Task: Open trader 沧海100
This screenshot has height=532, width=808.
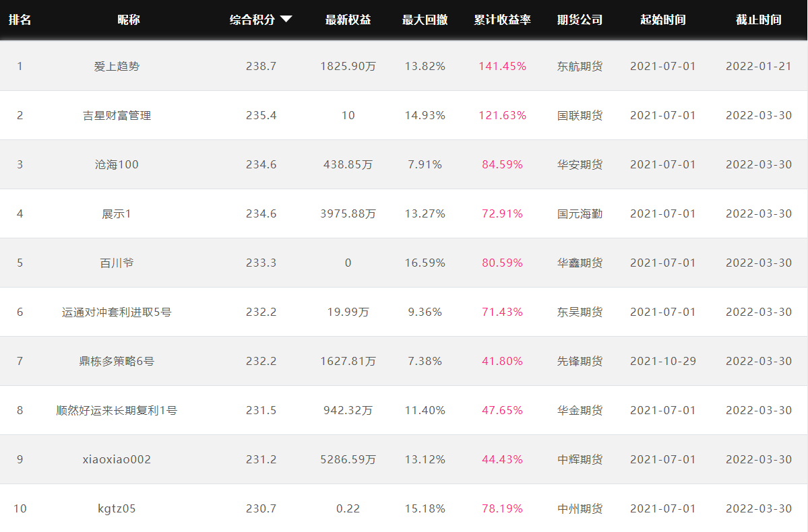Action: click(117, 164)
